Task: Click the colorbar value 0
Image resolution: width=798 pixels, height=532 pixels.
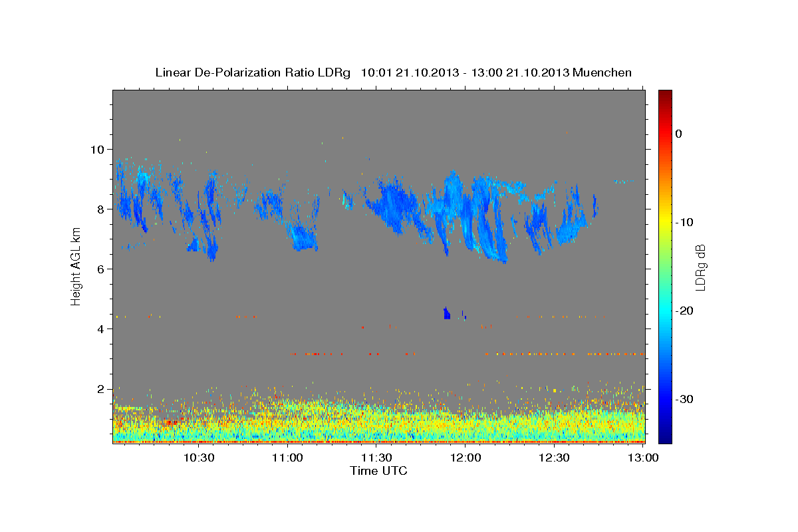Action: (x=678, y=134)
